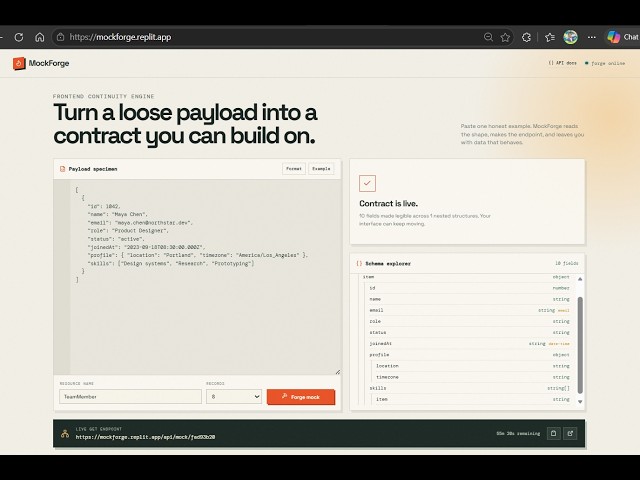
Task: Select the name field in schema
Action: [469, 299]
